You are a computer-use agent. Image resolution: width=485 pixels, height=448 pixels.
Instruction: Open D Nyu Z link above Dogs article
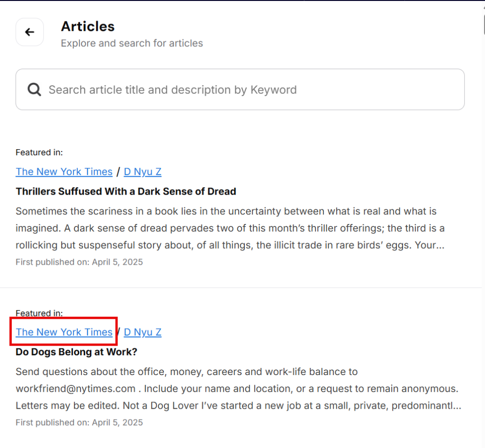tap(143, 332)
